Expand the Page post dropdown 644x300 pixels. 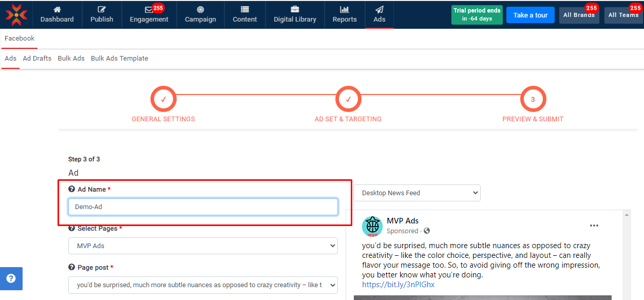coord(203,285)
